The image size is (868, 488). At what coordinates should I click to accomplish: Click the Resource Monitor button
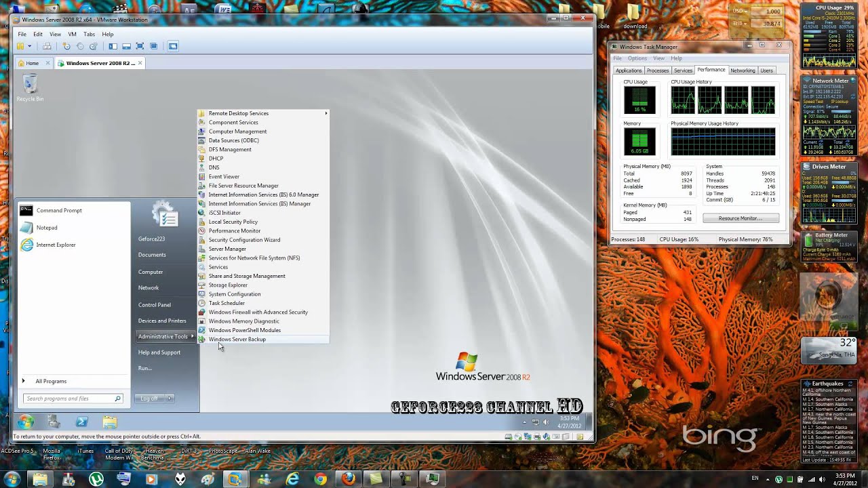(x=741, y=218)
